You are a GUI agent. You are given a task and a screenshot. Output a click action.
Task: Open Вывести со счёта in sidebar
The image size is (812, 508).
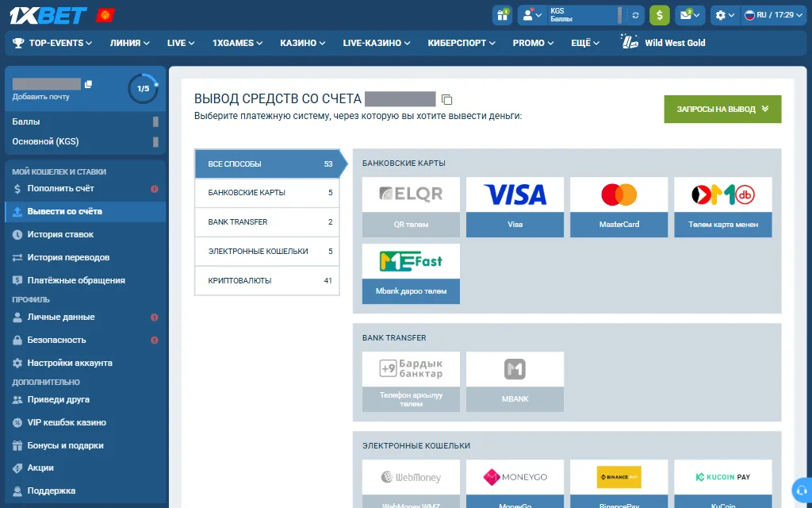pos(86,211)
